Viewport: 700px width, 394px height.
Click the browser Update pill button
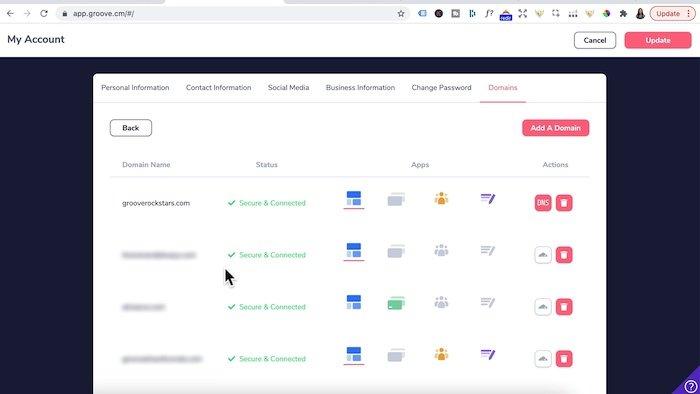coord(672,14)
